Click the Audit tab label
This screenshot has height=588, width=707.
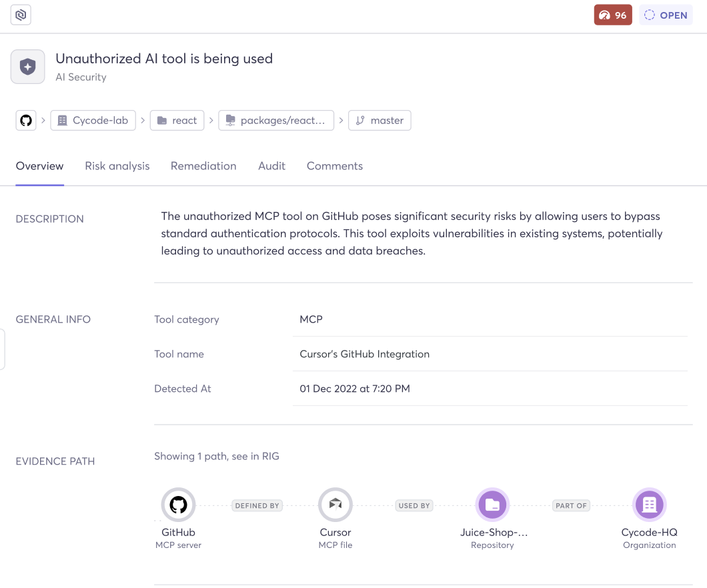[271, 166]
